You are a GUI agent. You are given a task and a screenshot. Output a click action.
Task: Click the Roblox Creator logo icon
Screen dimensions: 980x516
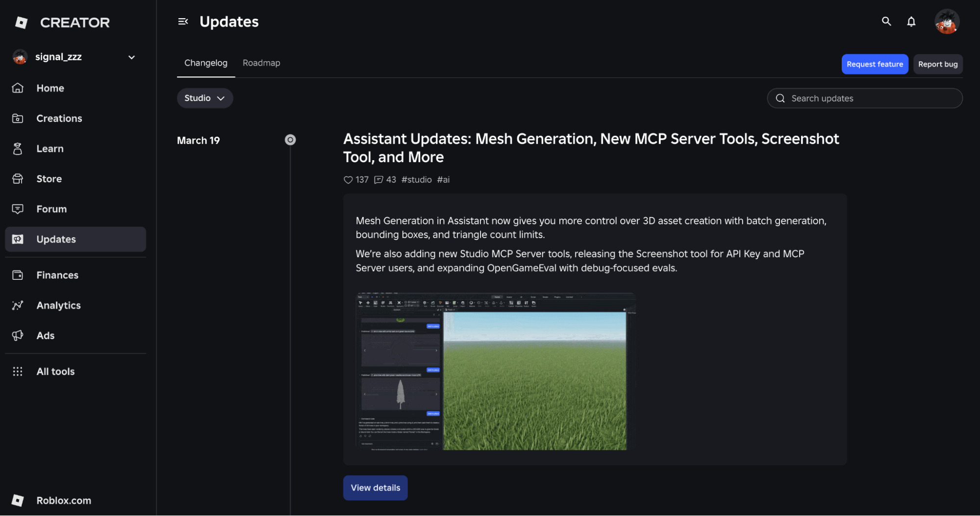pyautogui.click(x=21, y=23)
